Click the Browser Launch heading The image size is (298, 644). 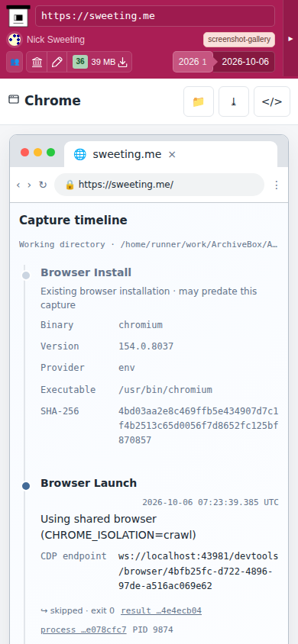tap(89, 483)
